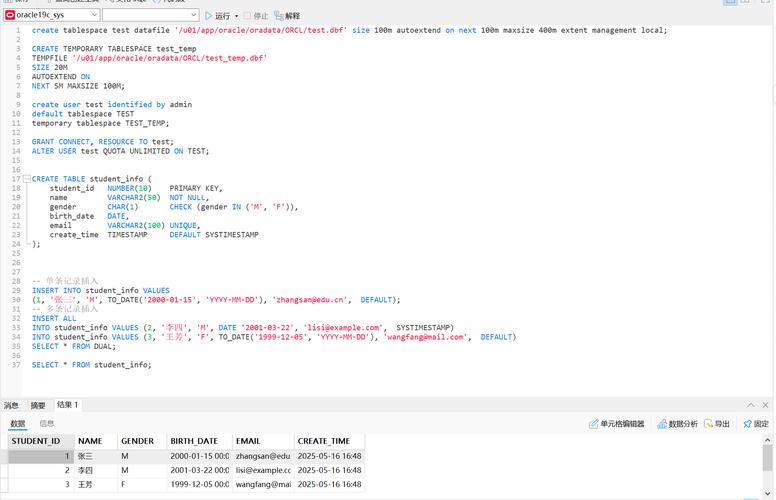The width and height of the screenshot is (776, 500).
Task: Click the CREATE_TIME column header
Action: point(324,441)
